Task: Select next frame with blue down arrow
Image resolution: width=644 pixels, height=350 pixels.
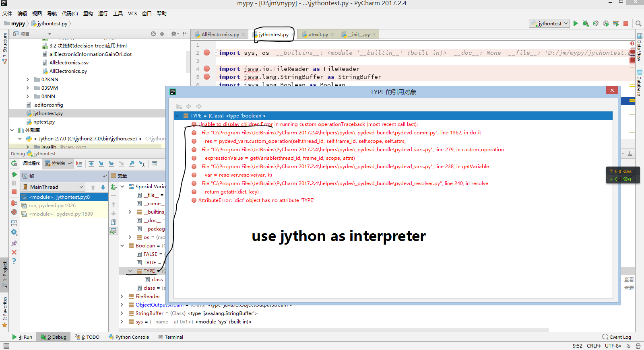Action: [x=103, y=187]
